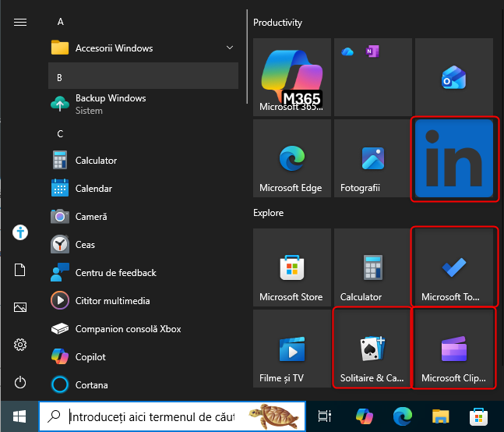504x432 pixels.
Task: Expand the Start hamburger menu
Action: coord(20,22)
